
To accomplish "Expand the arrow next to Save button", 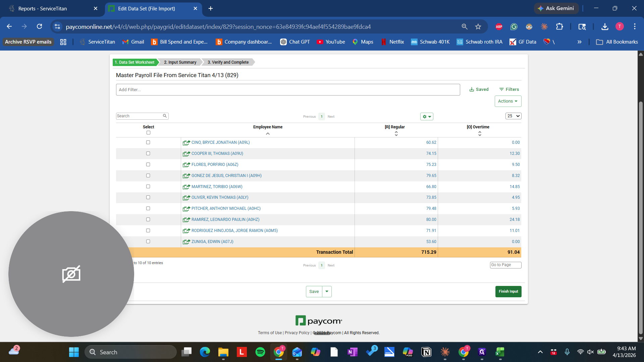I will (x=327, y=292).
